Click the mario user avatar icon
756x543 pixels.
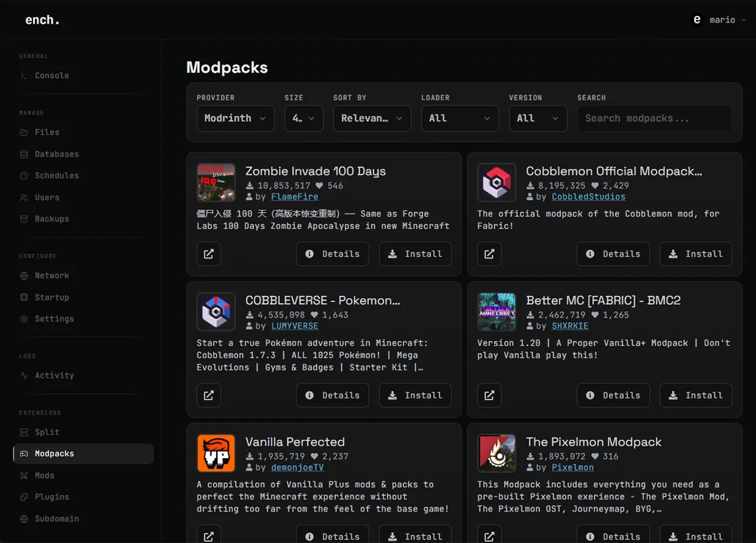coord(697,20)
